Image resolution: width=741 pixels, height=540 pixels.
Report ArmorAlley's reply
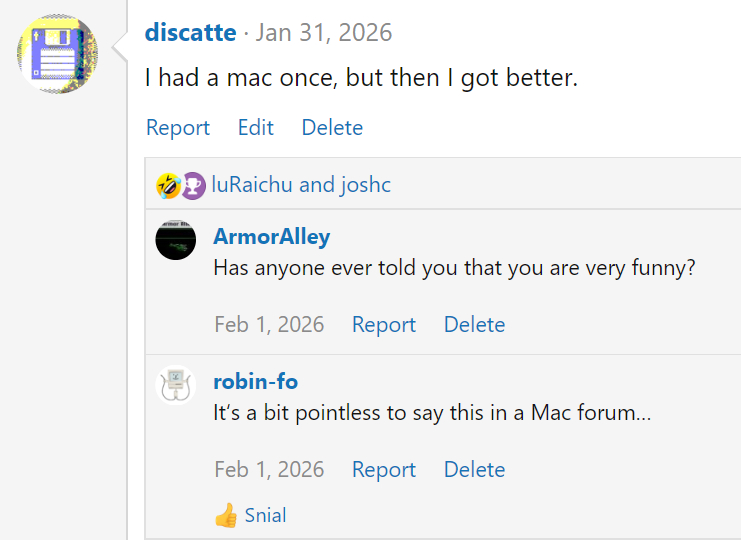click(x=384, y=325)
